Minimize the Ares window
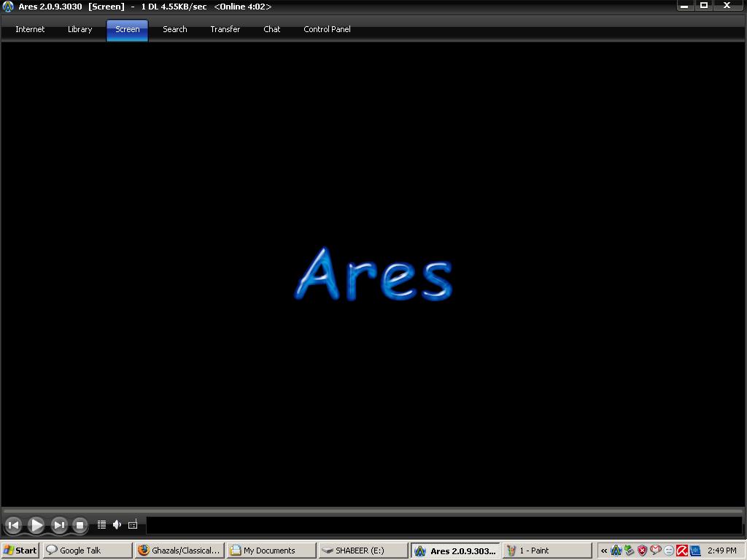 coord(684,6)
